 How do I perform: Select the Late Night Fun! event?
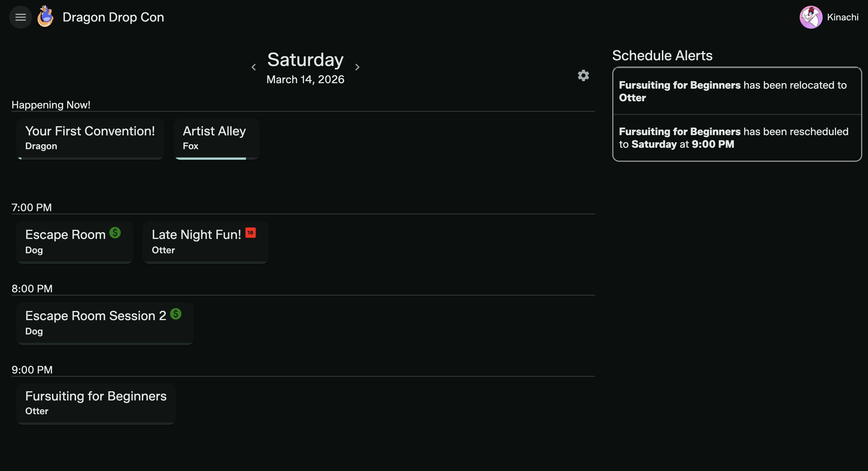[x=205, y=242]
